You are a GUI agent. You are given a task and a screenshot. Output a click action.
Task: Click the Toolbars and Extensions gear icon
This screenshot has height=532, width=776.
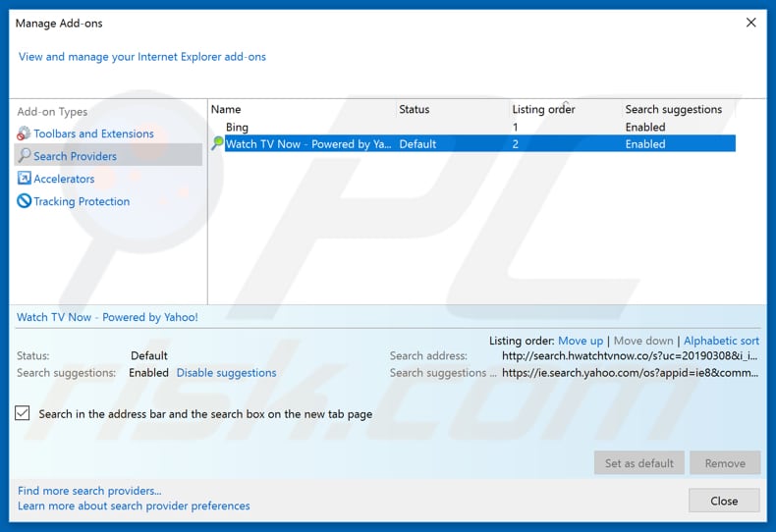pos(24,133)
